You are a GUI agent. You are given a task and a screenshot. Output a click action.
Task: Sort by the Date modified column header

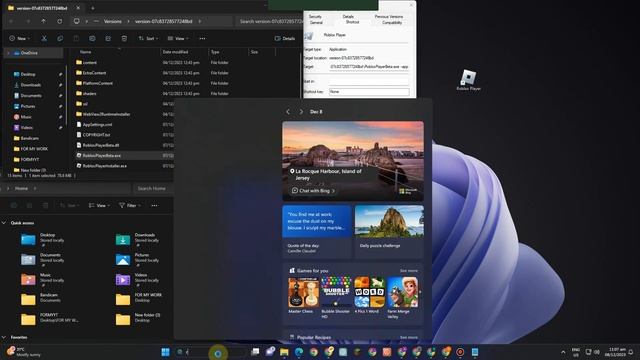click(176, 52)
